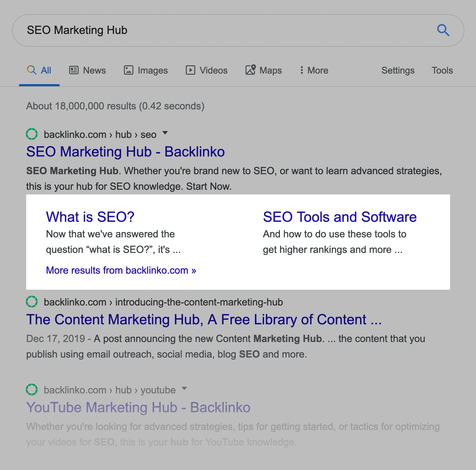476x470 pixels.
Task: Switch to the Maps tab
Action: tap(263, 70)
